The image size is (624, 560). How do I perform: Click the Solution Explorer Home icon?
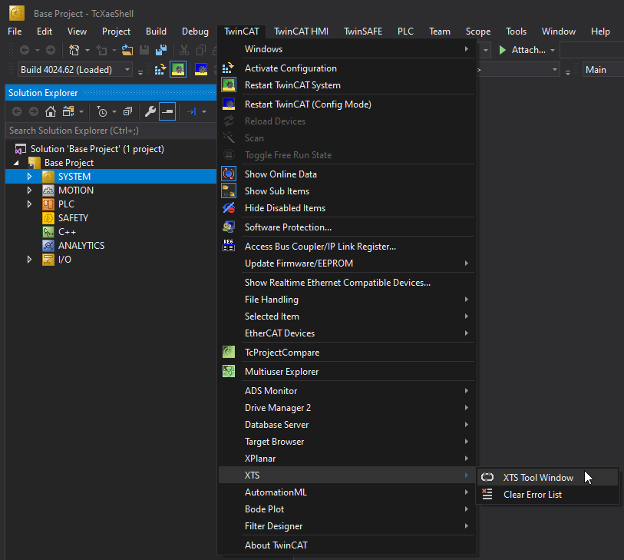[x=50, y=111]
